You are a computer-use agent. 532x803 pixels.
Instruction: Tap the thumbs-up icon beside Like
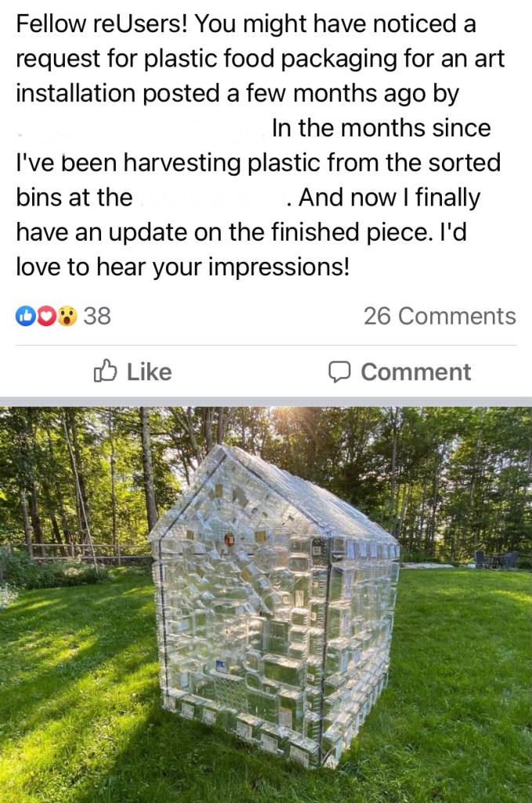pos(105,371)
